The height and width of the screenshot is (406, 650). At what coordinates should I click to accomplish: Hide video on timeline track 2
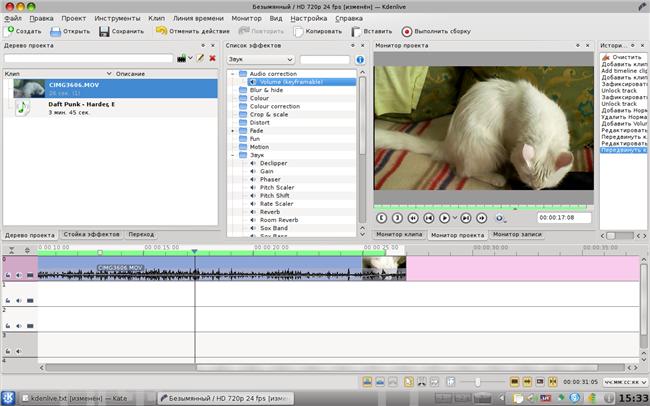click(29, 324)
